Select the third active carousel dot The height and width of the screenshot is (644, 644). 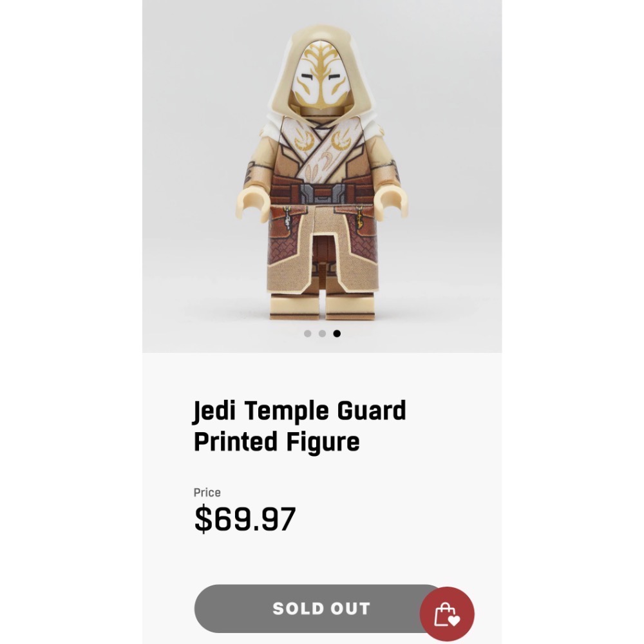[x=337, y=334]
